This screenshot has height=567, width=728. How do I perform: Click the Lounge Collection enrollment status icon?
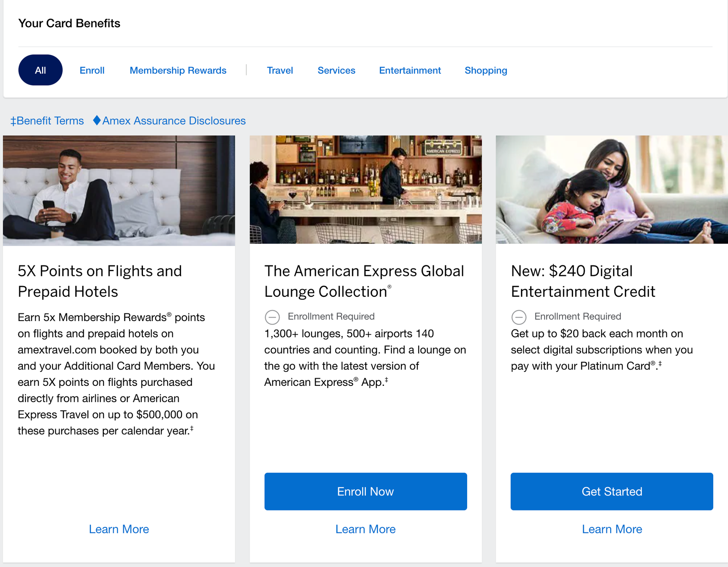[272, 317]
